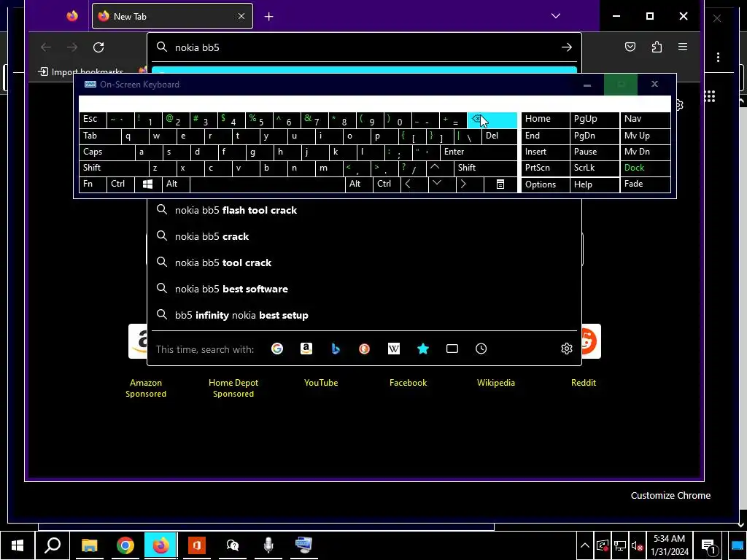Select the New Tab tab
The height and width of the screenshot is (560, 747).
(172, 16)
